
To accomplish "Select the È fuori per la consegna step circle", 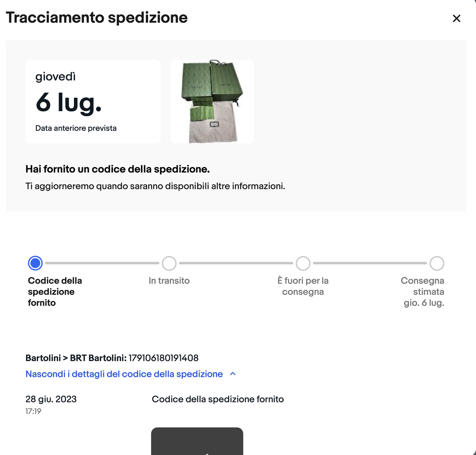I will click(x=303, y=263).
